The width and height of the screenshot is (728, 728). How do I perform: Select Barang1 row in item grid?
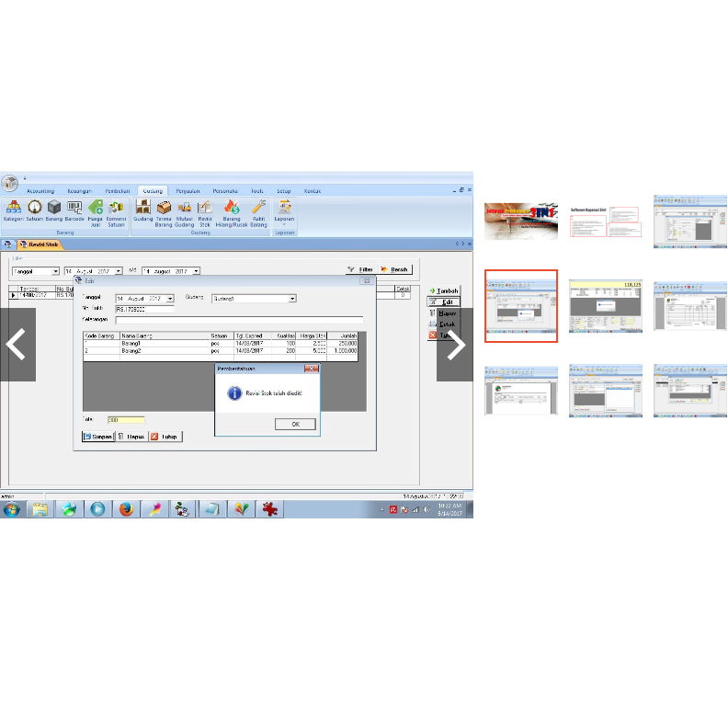coord(220,344)
